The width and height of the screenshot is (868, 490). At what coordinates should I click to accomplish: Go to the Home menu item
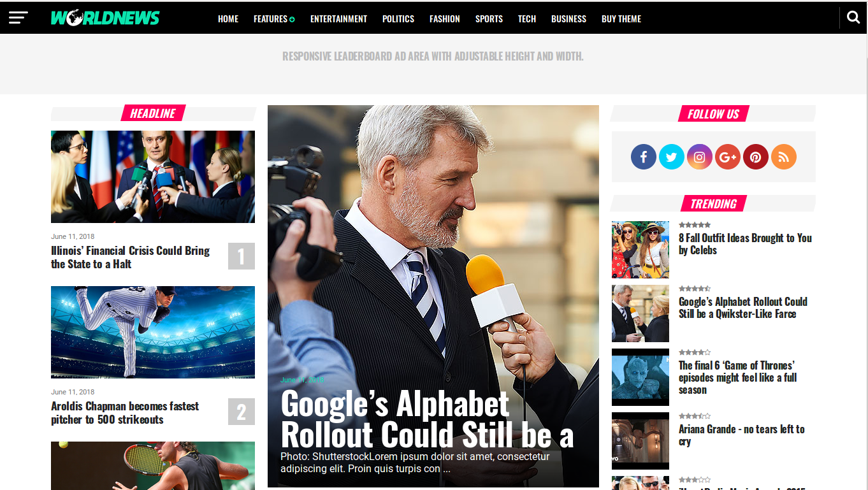coord(228,19)
